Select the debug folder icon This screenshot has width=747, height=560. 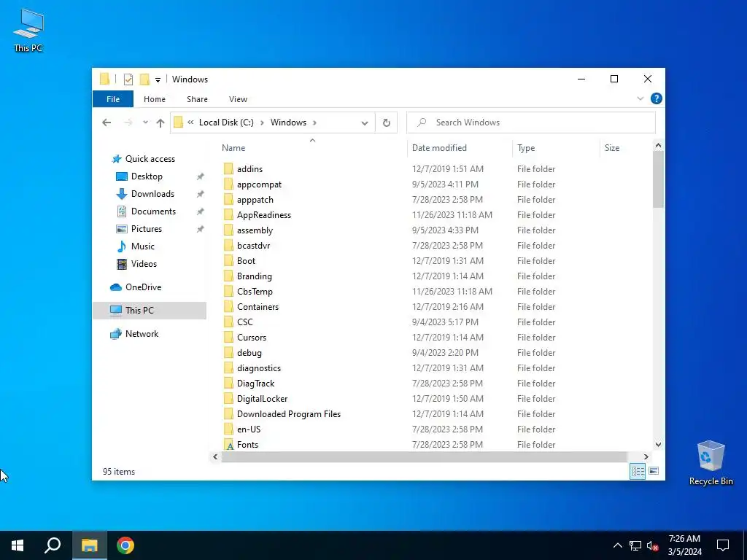coord(228,352)
